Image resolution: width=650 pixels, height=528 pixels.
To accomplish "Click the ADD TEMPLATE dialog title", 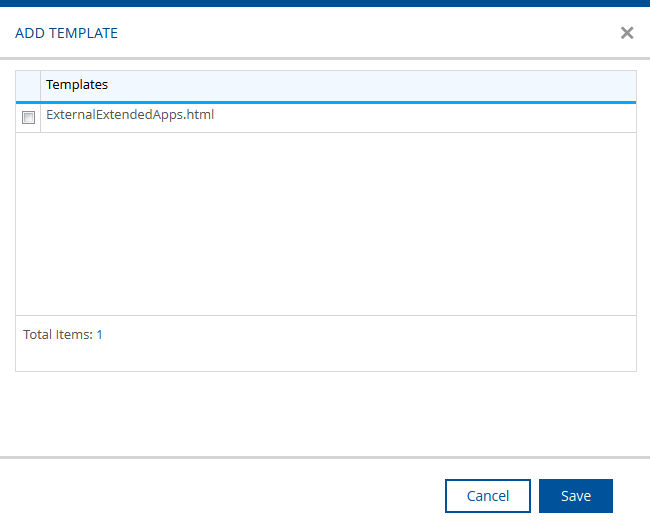I will click(66, 33).
